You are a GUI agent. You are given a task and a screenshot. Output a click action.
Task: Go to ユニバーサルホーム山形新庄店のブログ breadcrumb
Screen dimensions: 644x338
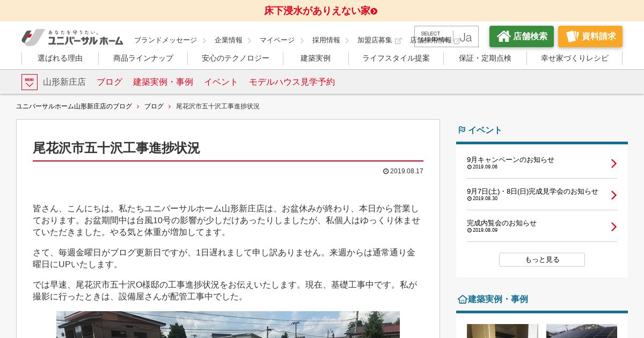click(74, 106)
